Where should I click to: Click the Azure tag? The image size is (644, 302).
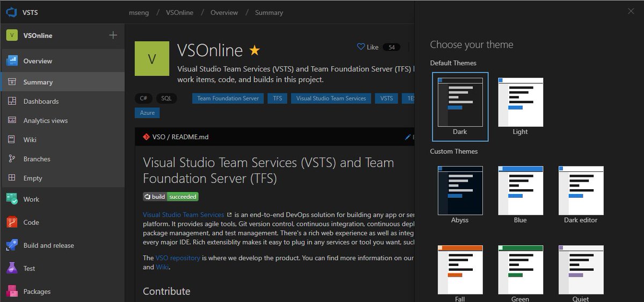[x=147, y=113]
